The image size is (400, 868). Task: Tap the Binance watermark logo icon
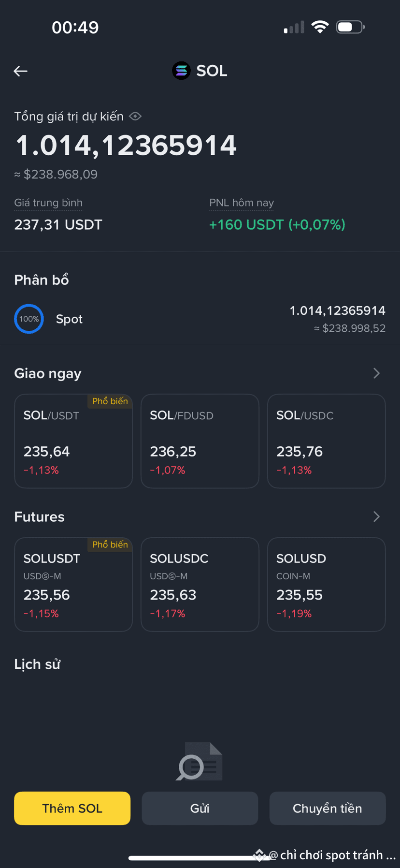point(259,855)
